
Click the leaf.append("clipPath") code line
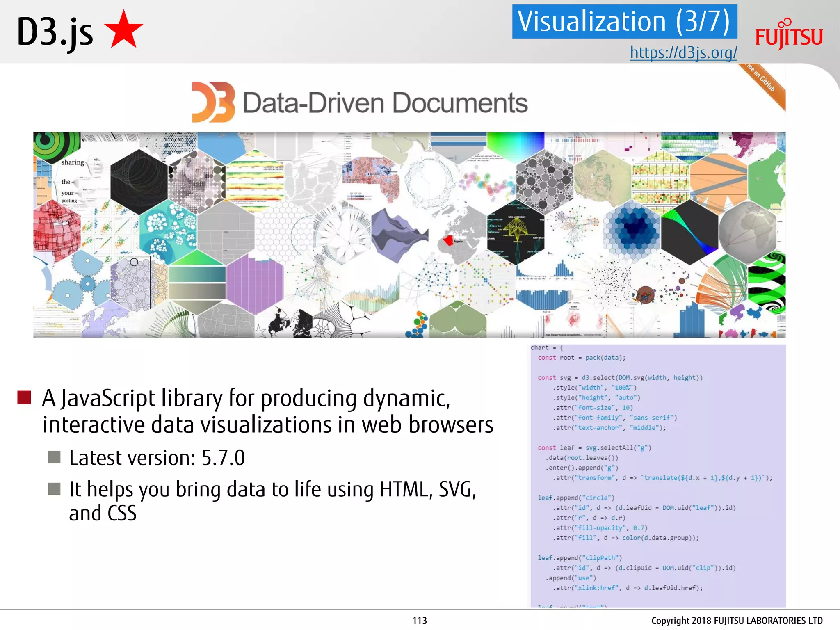click(x=580, y=558)
